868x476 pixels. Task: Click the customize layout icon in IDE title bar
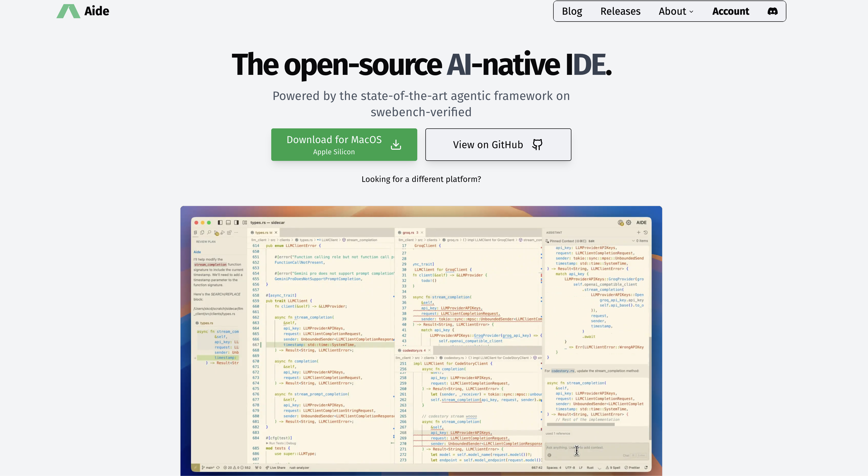[x=245, y=222]
